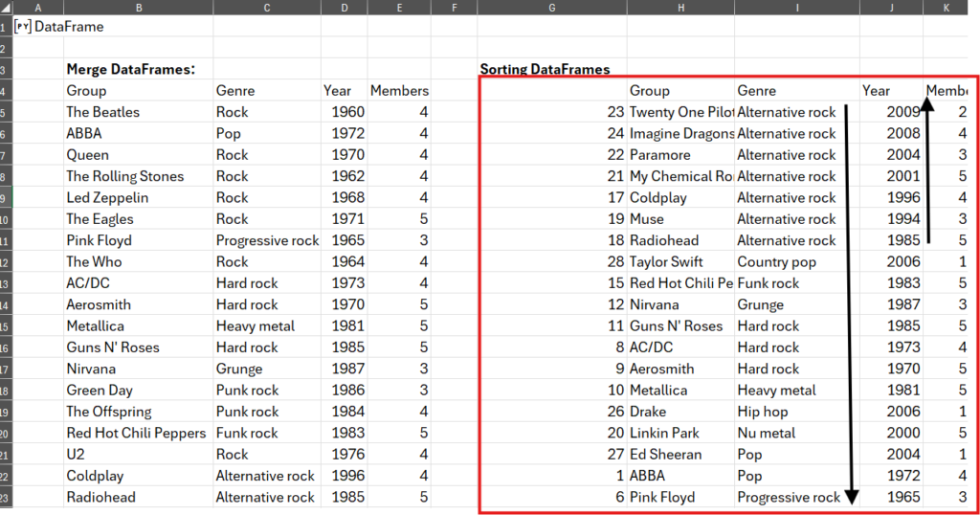
Task: Click the "Sorting DataFrames" heading cell
Action: [552, 69]
